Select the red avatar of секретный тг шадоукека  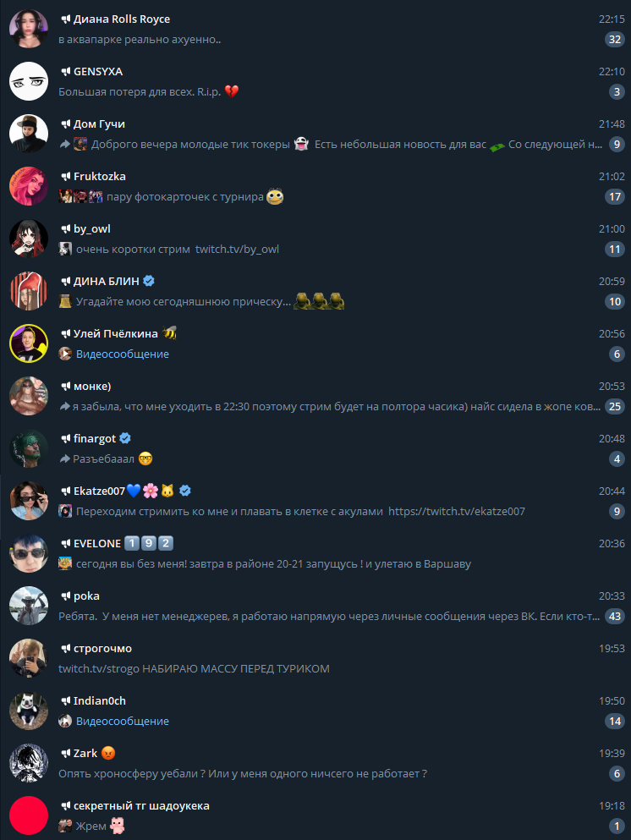[29, 815]
